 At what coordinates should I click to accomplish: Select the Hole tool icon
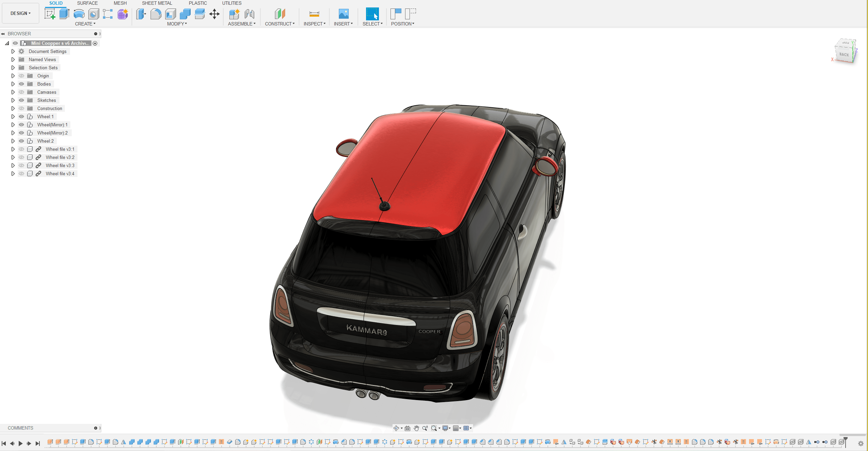93,14
